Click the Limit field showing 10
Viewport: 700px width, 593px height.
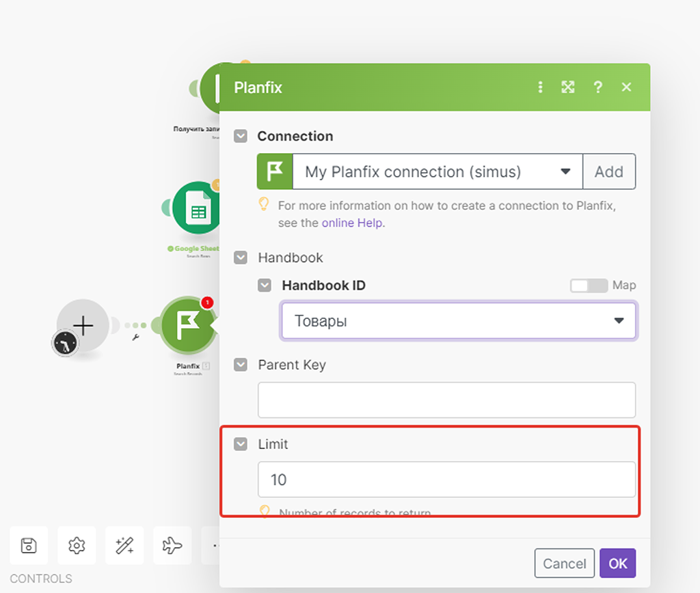[446, 479]
